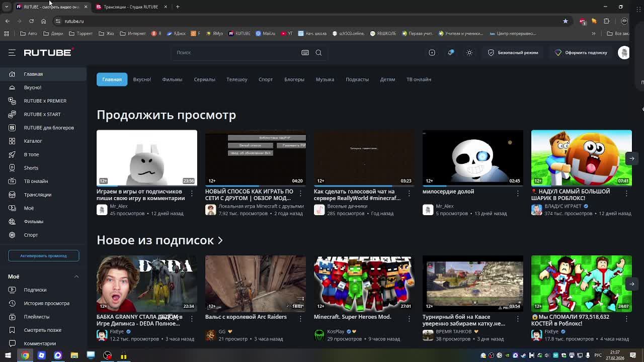Select the Телешоу category tab
Viewport: 644px width, 362px height.
pos(236,79)
